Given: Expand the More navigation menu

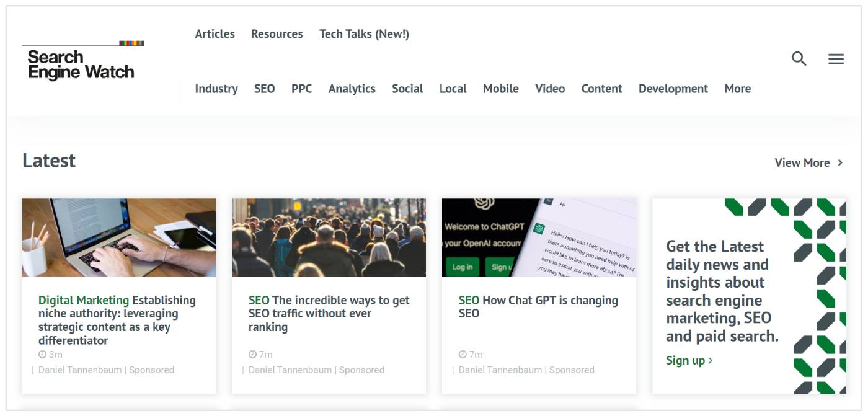Looking at the screenshot, I should (x=737, y=89).
